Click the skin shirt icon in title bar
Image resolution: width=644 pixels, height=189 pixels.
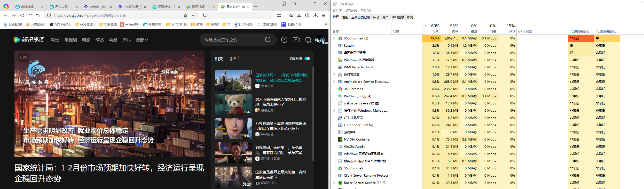[294, 4]
